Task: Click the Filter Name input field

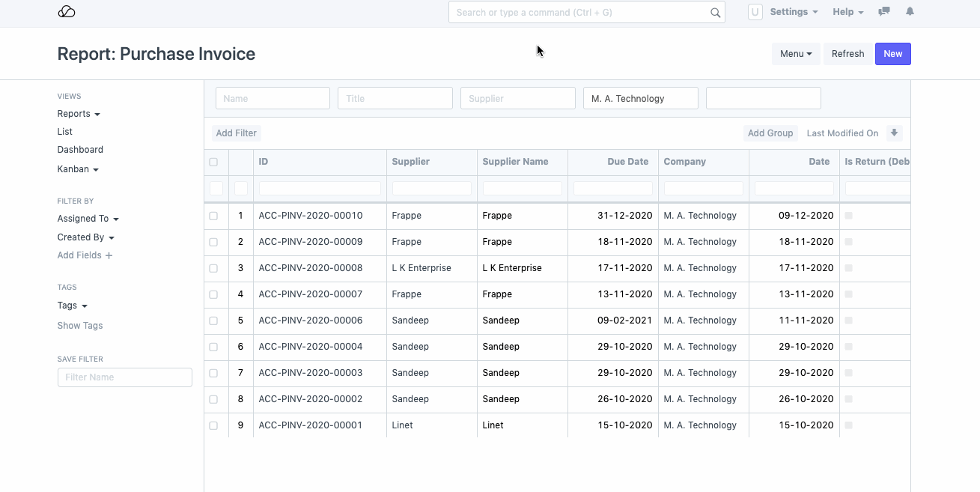Action: click(124, 377)
